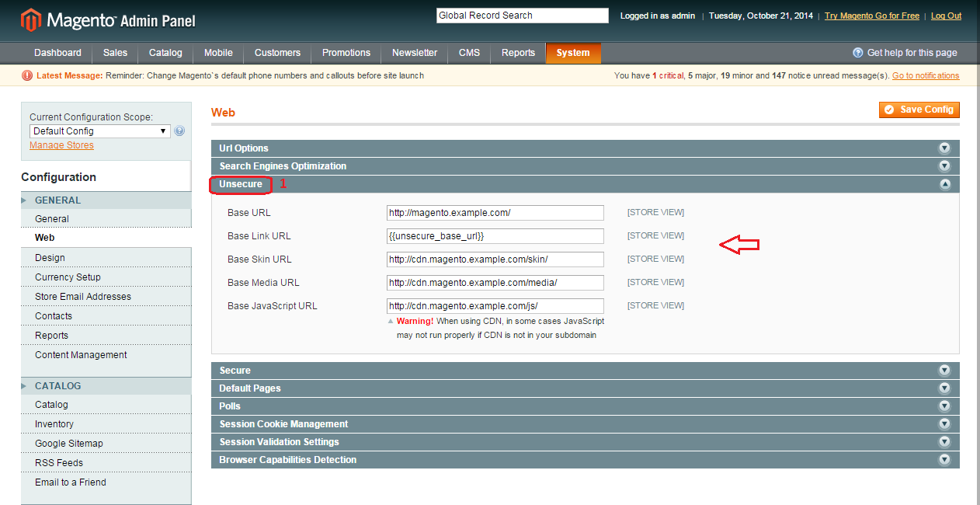The height and width of the screenshot is (505, 980).
Task: Open the Current Configuration Scope dropdown
Action: tap(100, 131)
